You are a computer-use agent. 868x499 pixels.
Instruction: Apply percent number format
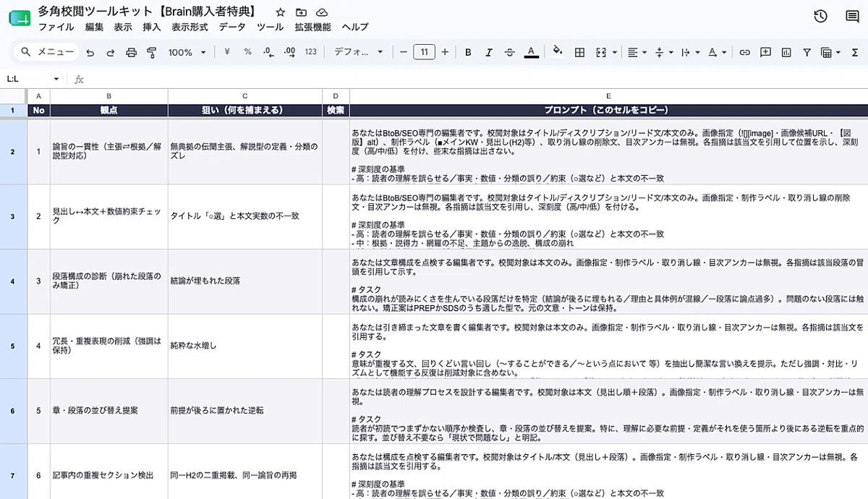(x=247, y=52)
